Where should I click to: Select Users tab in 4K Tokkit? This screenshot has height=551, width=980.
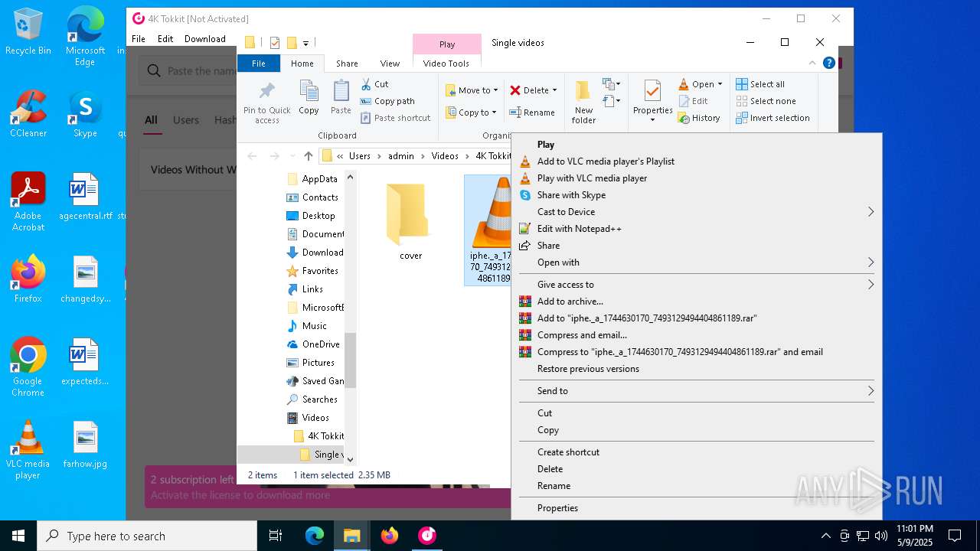(185, 120)
